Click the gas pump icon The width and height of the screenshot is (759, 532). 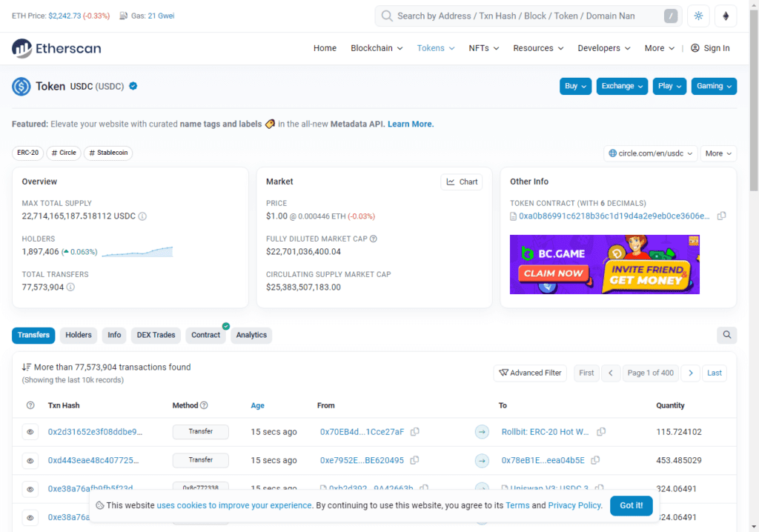coord(124,16)
